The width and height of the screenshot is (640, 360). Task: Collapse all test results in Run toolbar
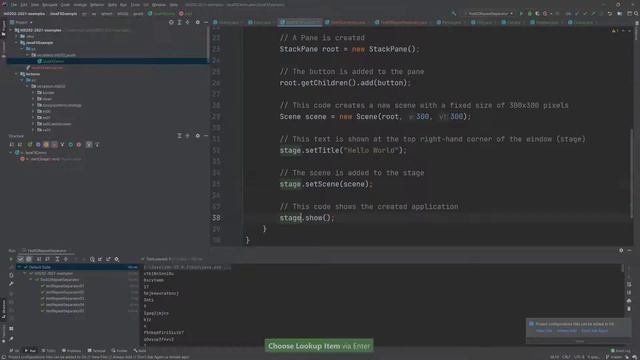(66, 259)
